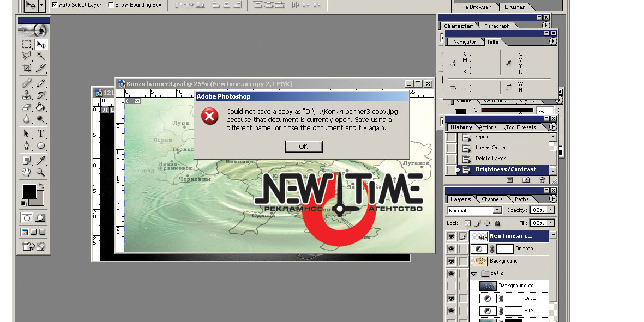Open the Opacity slider arrow
Image resolution: width=644 pixels, height=322 pixels.
[x=551, y=210]
